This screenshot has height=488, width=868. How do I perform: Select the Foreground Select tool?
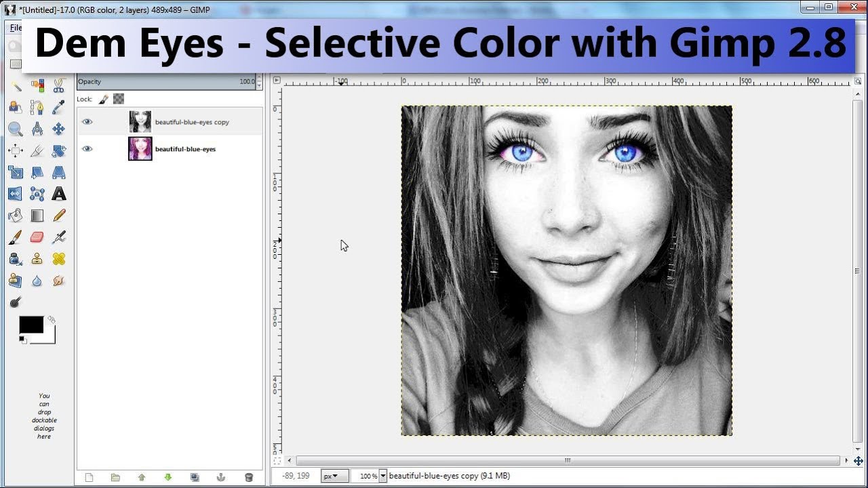(x=16, y=108)
